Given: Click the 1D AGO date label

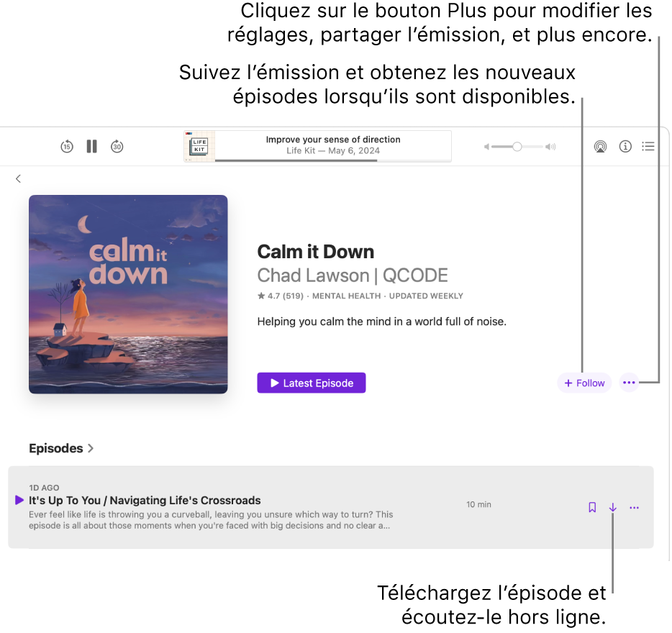Looking at the screenshot, I should pyautogui.click(x=44, y=488).
